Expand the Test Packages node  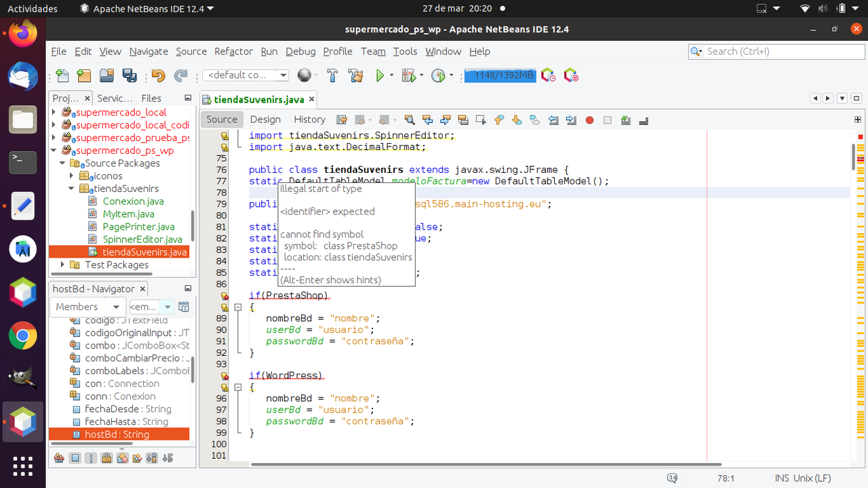[x=63, y=264]
